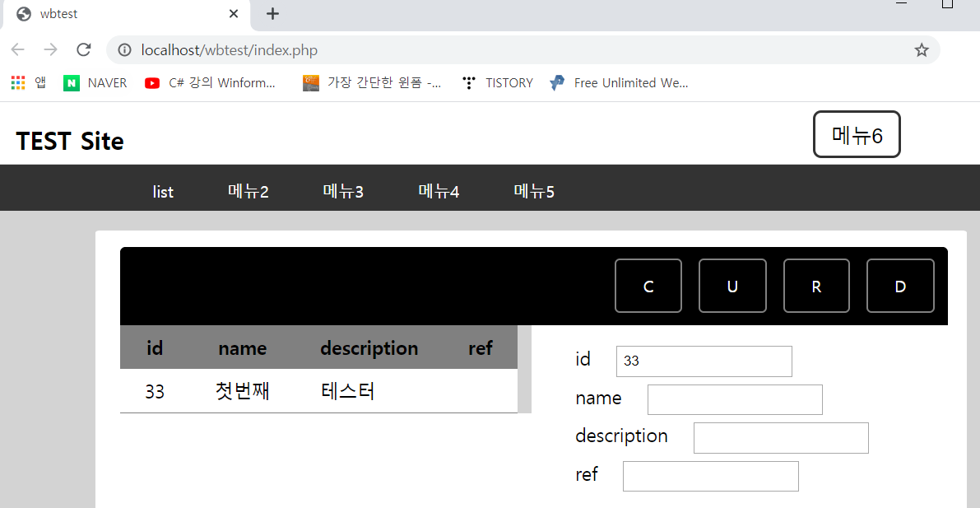Open the Apps shortcut in bookmarks bar
The height and width of the screenshot is (508, 980).
29,82
